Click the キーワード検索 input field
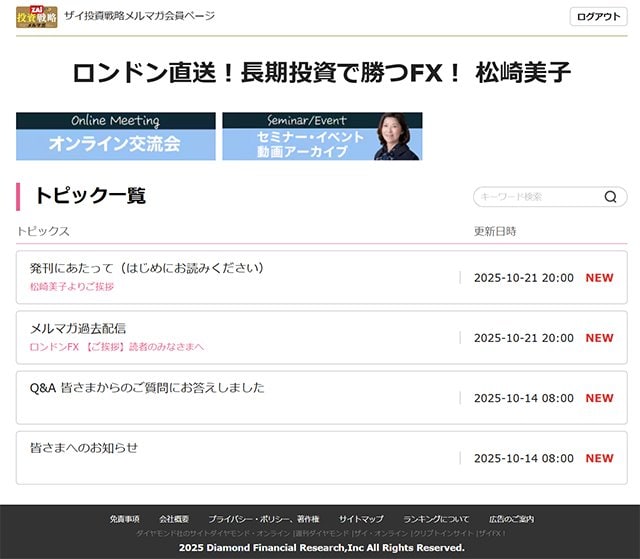Viewport: 640px width, 559px height. click(x=537, y=197)
